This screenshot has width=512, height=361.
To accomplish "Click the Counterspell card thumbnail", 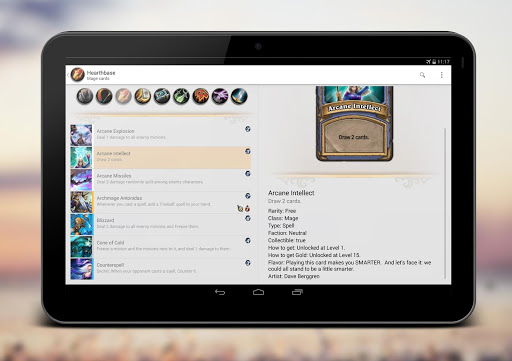I will [81, 269].
